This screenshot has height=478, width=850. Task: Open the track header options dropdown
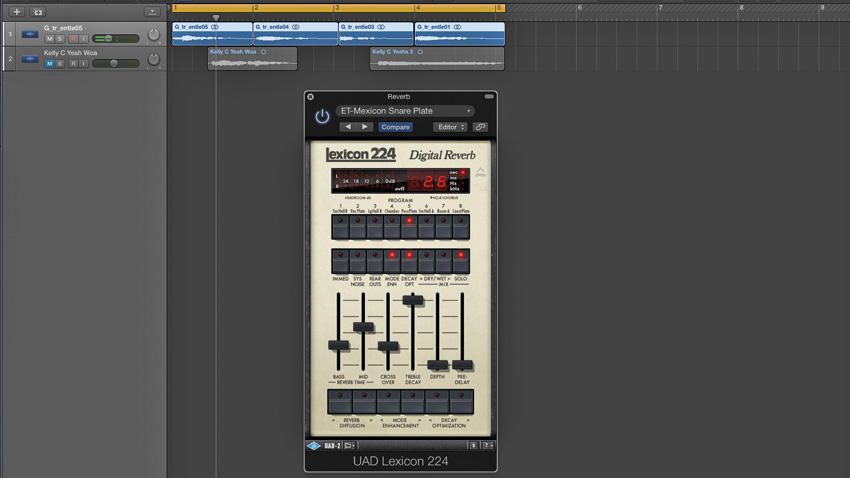pyautogui.click(x=152, y=11)
